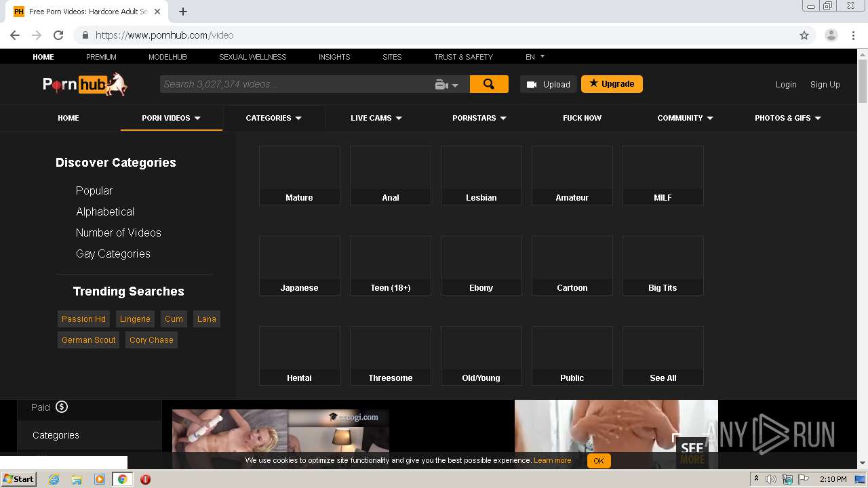Launch Internet Explorer from the taskbar
The height and width of the screenshot is (488, 868).
tap(54, 479)
